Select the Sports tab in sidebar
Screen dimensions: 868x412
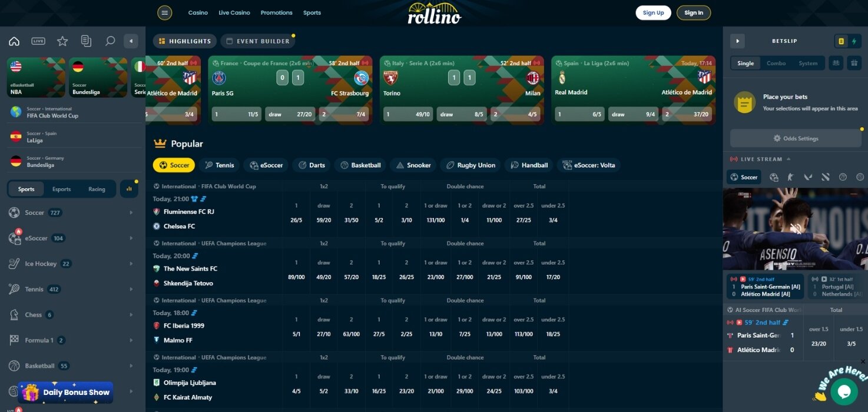pyautogui.click(x=26, y=189)
